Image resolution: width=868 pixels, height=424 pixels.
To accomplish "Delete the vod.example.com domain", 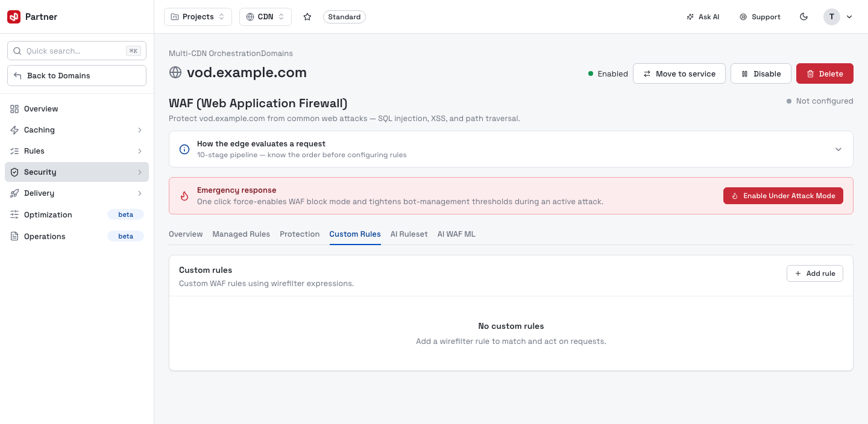I will pyautogui.click(x=825, y=73).
